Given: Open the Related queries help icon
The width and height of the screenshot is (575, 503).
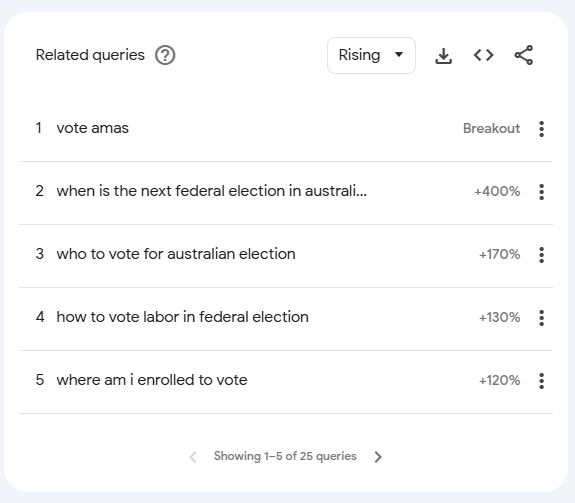Looking at the screenshot, I should [x=165, y=55].
